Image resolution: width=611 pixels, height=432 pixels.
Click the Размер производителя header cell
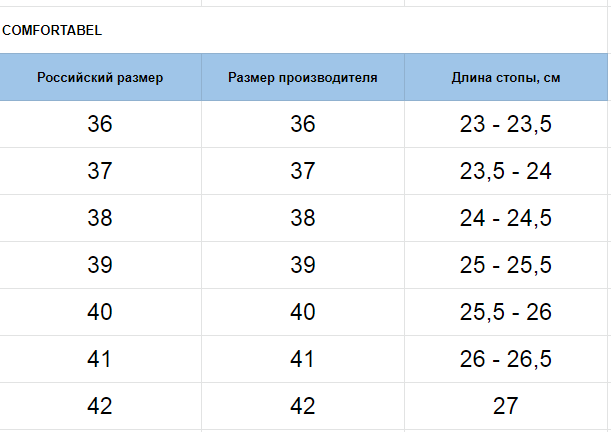click(x=303, y=77)
